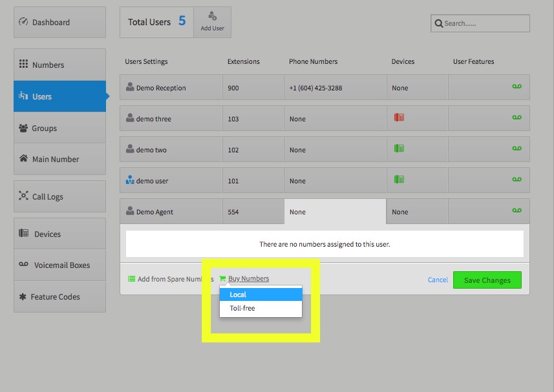
Task: Click the Save Changes button
Action: [487, 280]
